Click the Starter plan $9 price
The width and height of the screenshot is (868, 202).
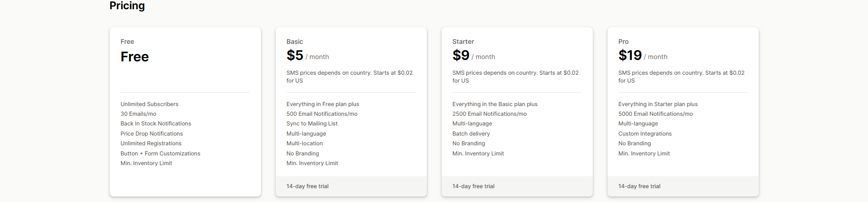(461, 55)
